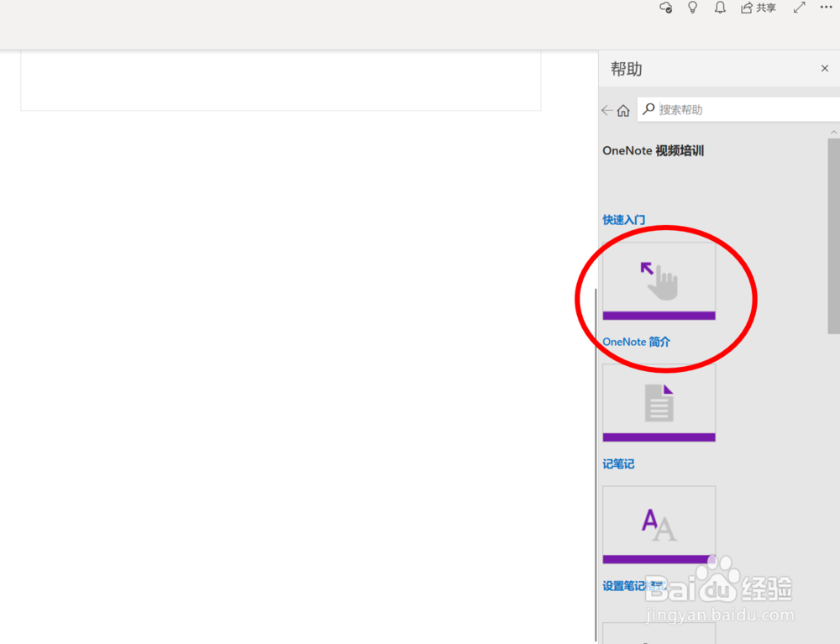Close the 帮助 help pane

825,69
